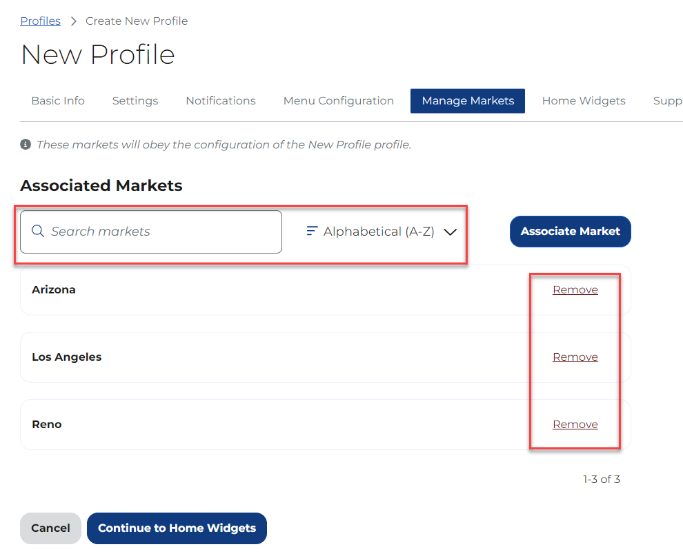This screenshot has width=683, height=560.
Task: Click the sort lines icon beside Alphabetical
Action: point(311,231)
